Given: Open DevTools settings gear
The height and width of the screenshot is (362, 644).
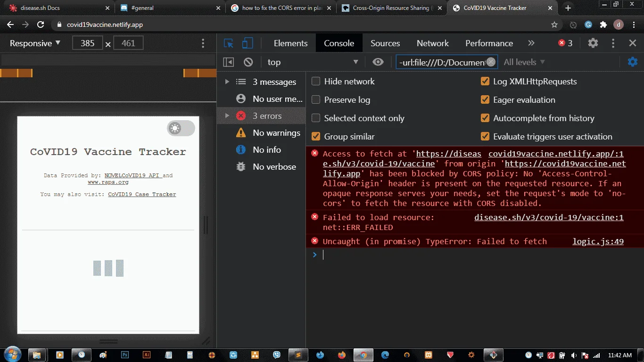Looking at the screenshot, I should click(593, 43).
